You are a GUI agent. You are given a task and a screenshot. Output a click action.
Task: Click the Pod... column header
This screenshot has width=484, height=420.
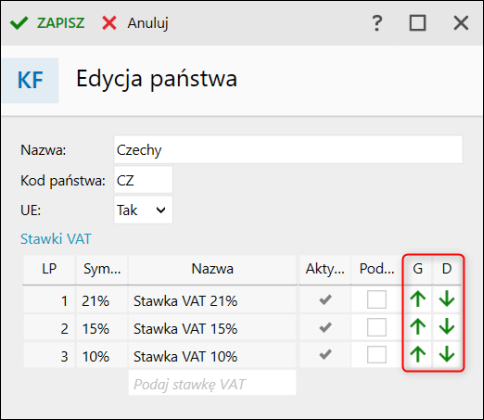[377, 269]
